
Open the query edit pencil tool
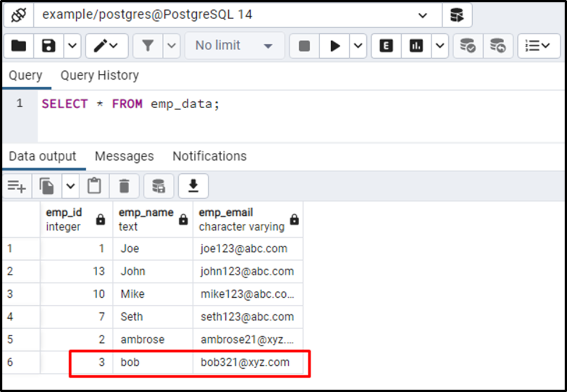99,45
